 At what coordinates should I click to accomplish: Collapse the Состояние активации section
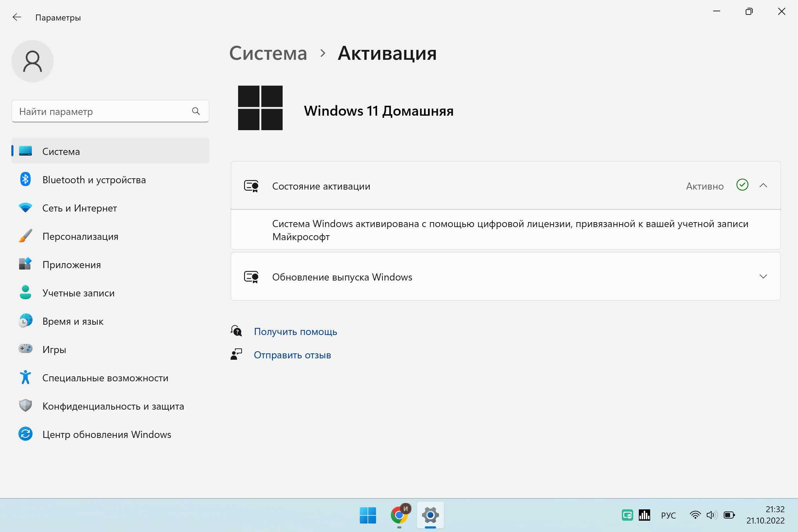click(x=763, y=185)
